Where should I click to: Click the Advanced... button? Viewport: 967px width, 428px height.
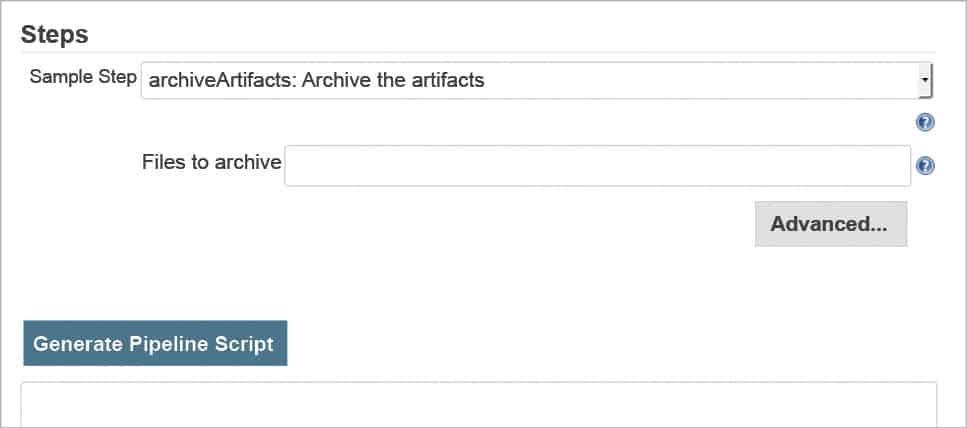830,224
